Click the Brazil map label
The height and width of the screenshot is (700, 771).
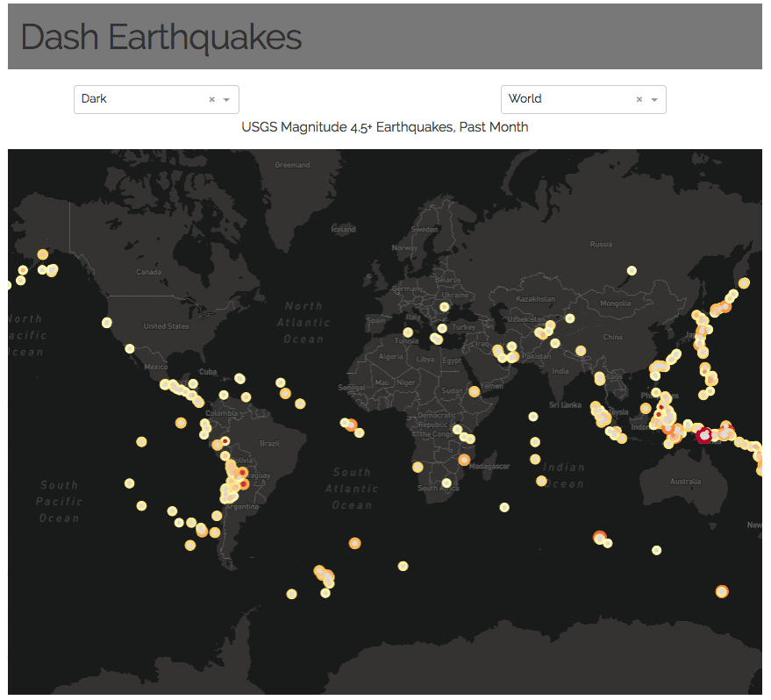click(x=269, y=443)
